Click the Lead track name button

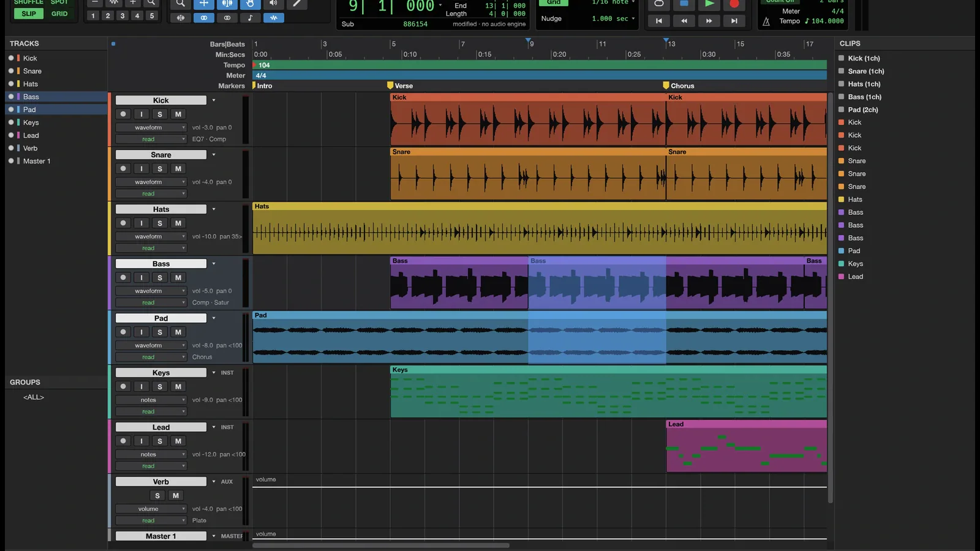[161, 427]
